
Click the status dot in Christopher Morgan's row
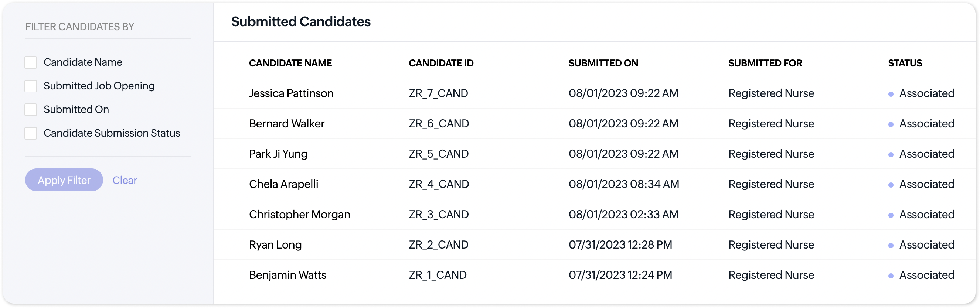[x=891, y=215]
